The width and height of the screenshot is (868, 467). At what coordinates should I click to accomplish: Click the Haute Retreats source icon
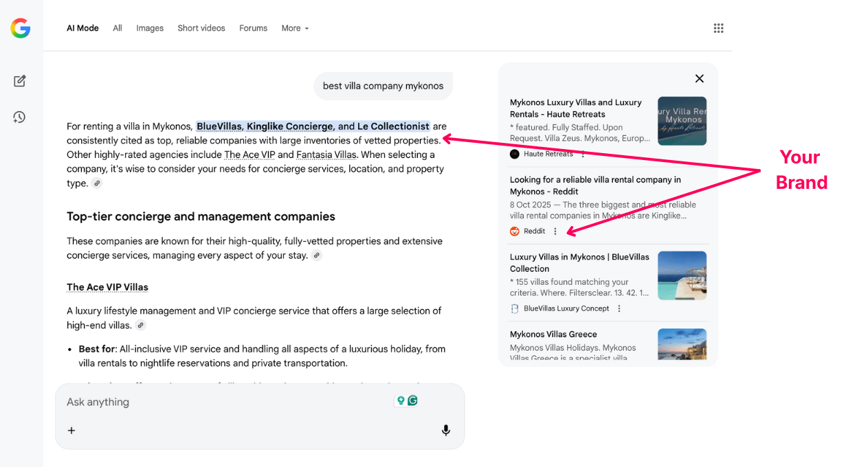pos(515,154)
